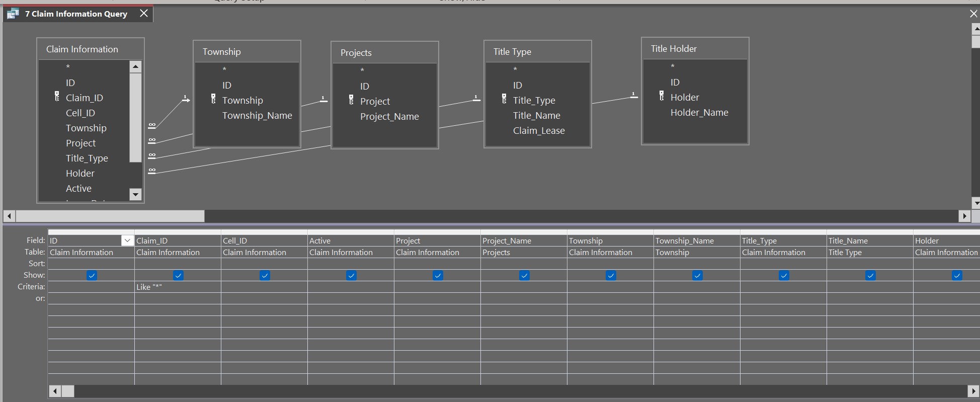Uncheck Show box for the Claim_ID column

coord(178,275)
